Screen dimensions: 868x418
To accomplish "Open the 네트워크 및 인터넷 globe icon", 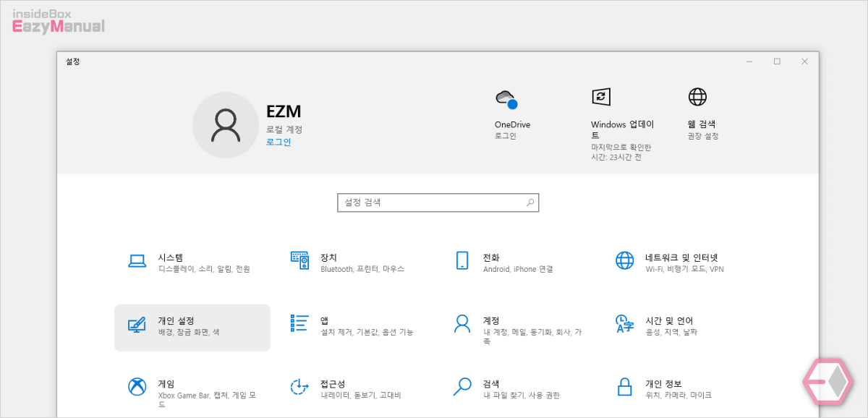I will tap(625, 260).
